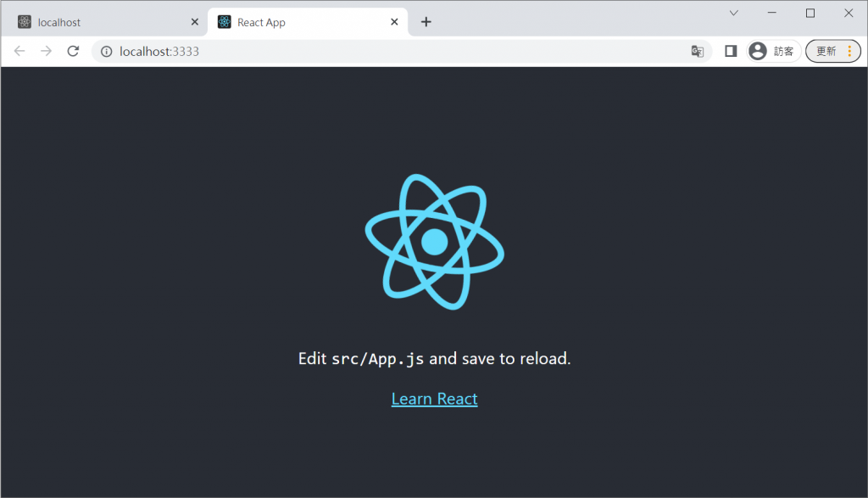The width and height of the screenshot is (868, 498).
Task: Select the React App tab
Action: (308, 22)
